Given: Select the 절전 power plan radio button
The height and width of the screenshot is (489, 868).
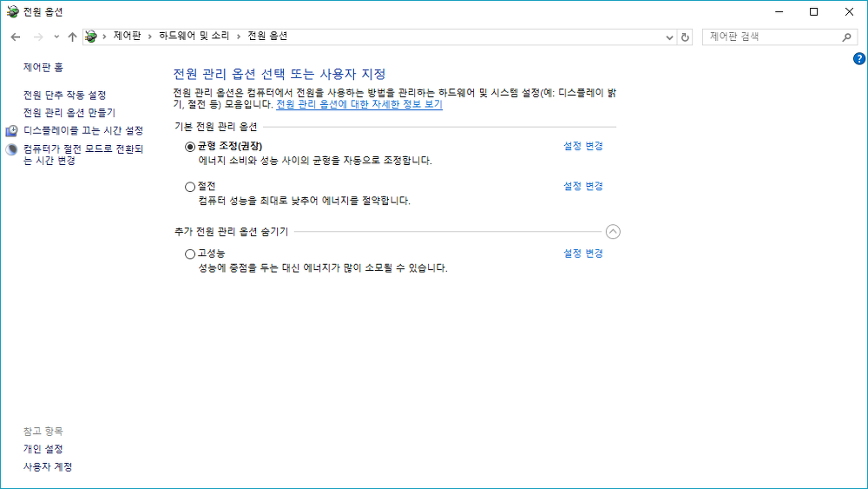Looking at the screenshot, I should point(190,187).
